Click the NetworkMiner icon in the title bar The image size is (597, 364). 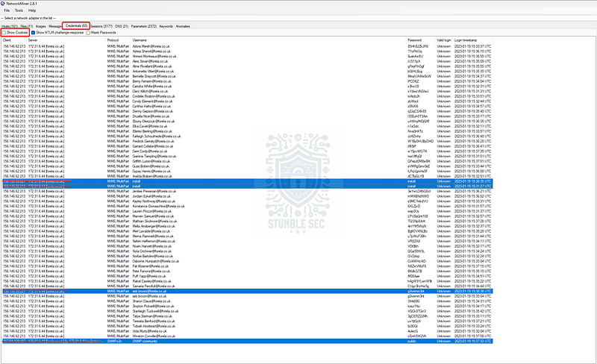coord(3,4)
